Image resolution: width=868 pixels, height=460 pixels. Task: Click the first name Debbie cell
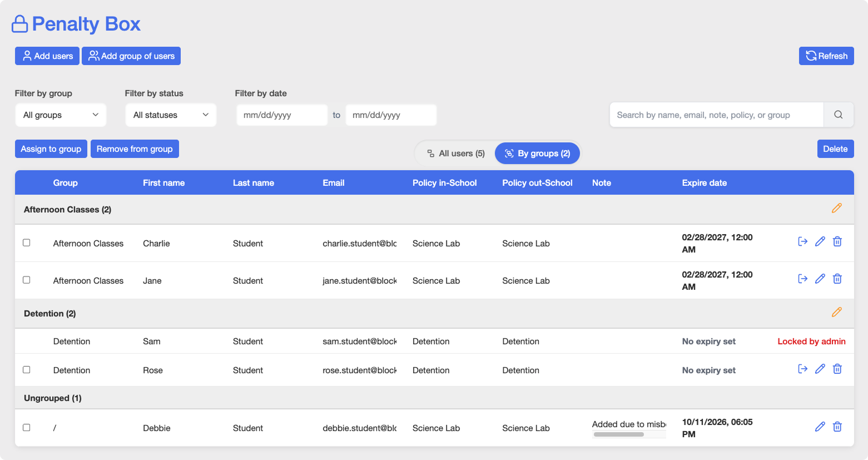pos(157,428)
